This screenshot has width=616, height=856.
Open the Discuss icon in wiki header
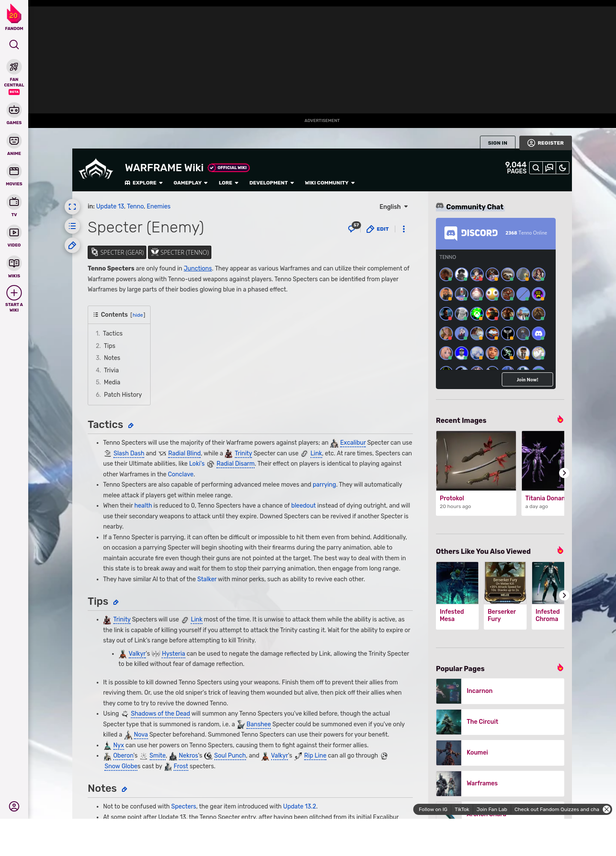549,168
